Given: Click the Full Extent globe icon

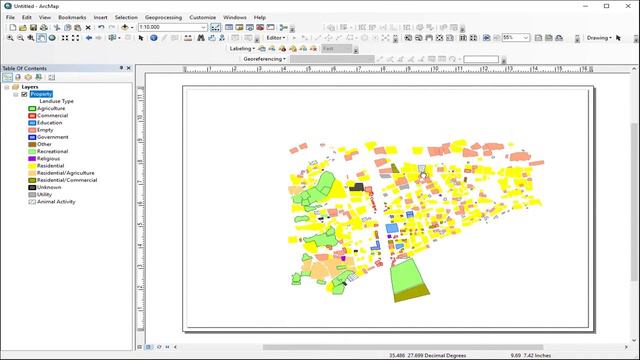Looking at the screenshot, I should pos(52,38).
